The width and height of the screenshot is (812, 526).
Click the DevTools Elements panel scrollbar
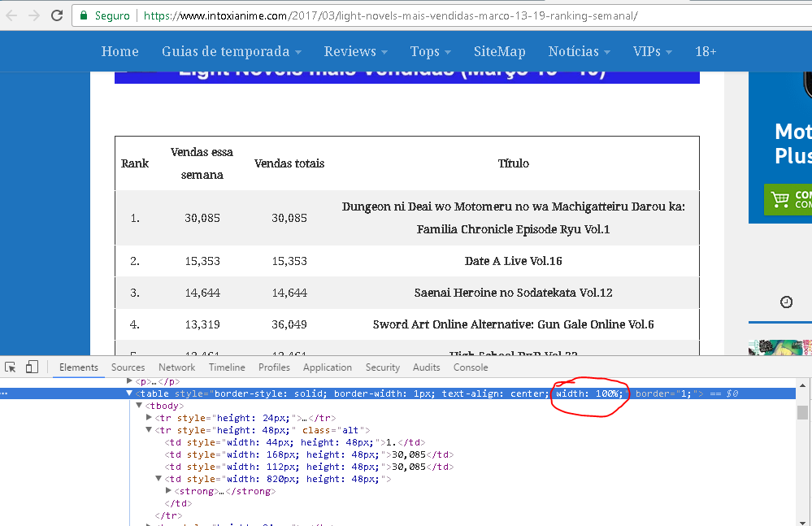pos(802,413)
